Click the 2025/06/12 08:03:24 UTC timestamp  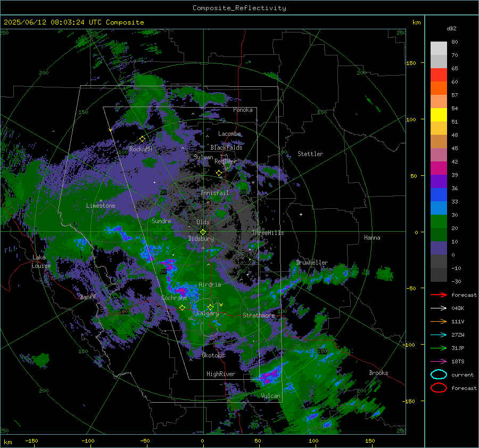tap(52, 22)
